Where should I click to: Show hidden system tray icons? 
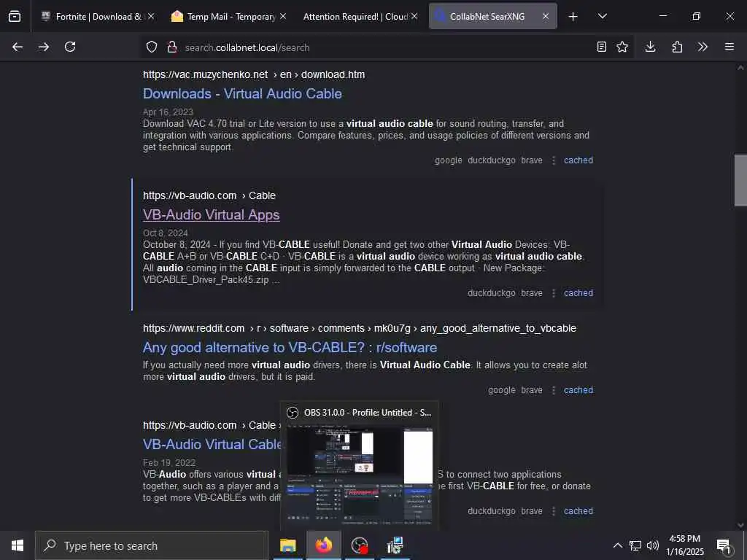coord(617,545)
